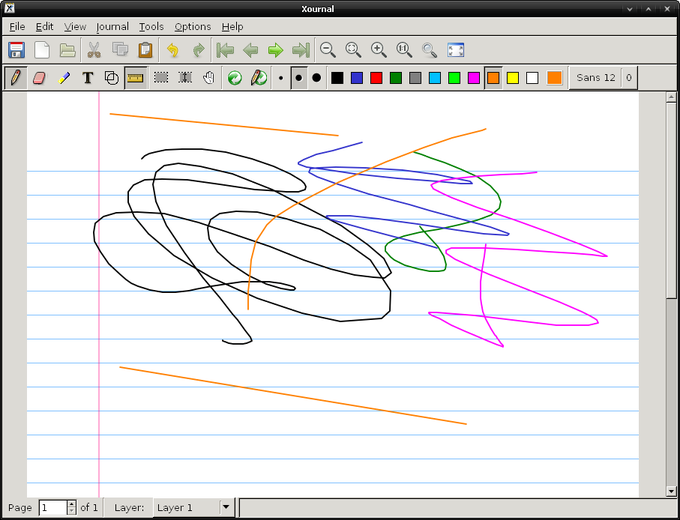Open the Set Zoom dialog icon
680x520 pixels.
point(429,50)
